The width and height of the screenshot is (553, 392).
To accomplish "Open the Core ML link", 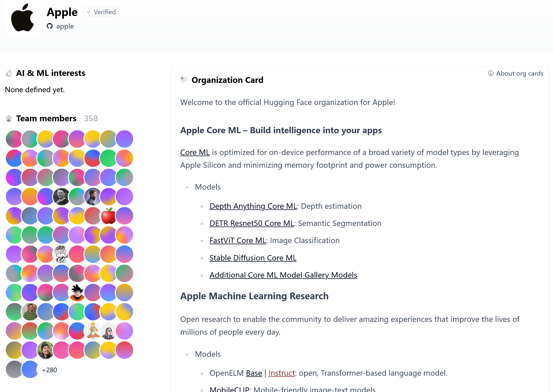I will [x=195, y=152].
